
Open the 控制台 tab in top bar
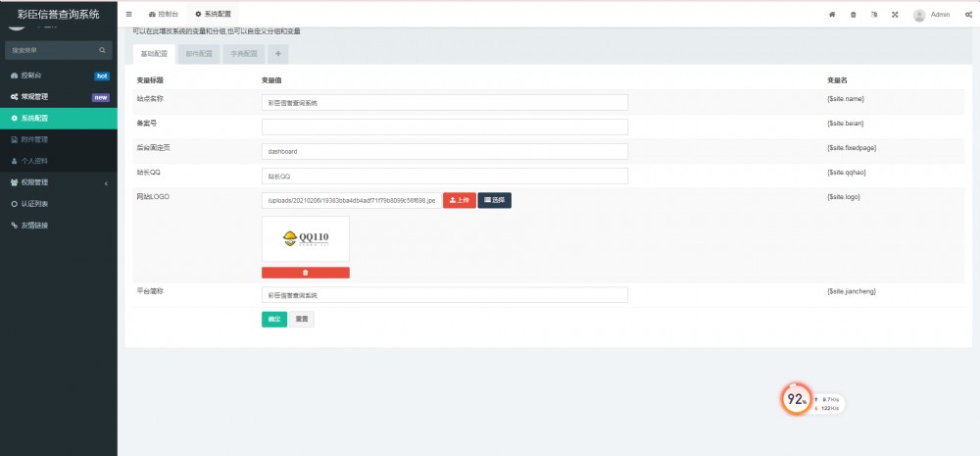(164, 15)
